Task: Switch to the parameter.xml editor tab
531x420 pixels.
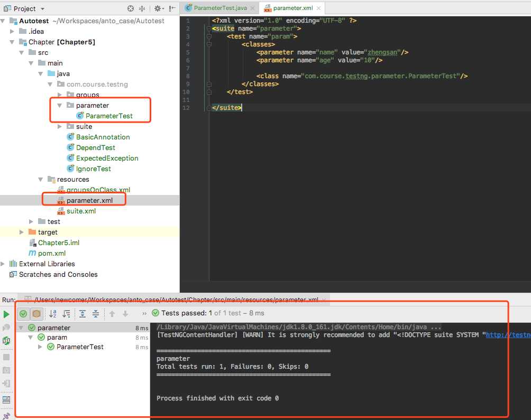Action: 292,8
